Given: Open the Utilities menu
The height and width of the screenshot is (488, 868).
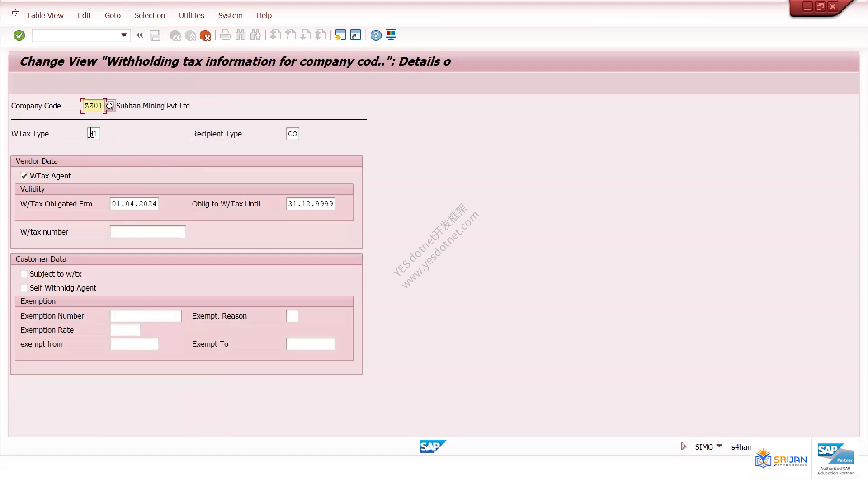Looking at the screenshot, I should 192,15.
